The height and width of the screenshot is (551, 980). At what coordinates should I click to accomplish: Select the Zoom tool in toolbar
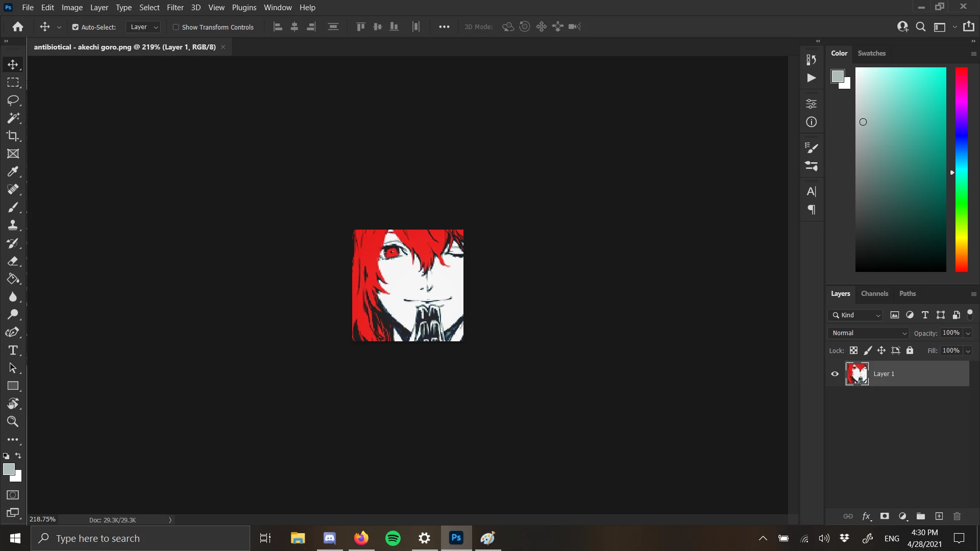point(13,422)
